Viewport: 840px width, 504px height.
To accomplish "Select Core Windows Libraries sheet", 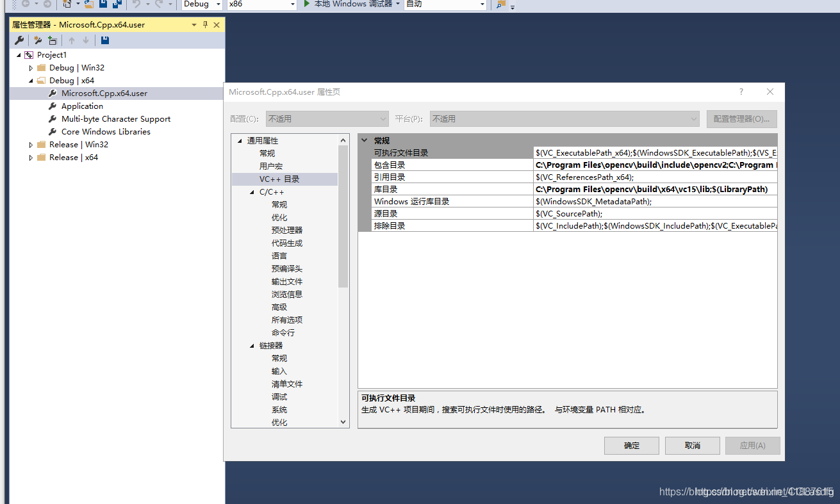I will pyautogui.click(x=106, y=132).
